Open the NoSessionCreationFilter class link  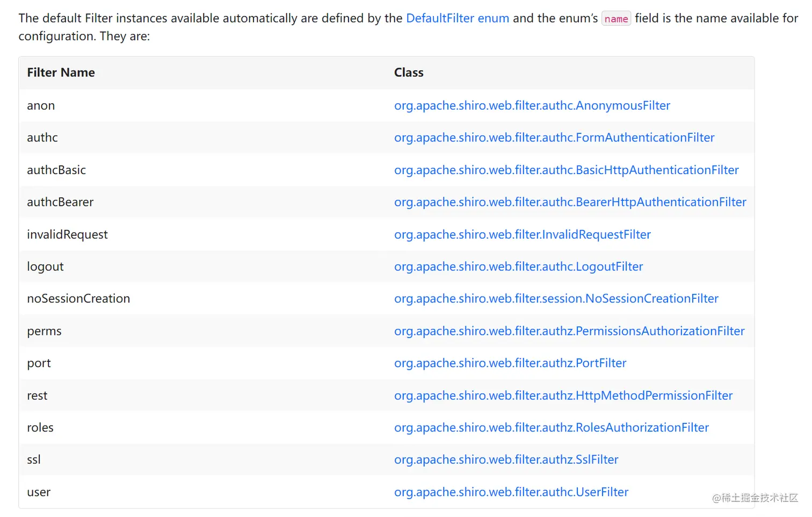tap(556, 298)
